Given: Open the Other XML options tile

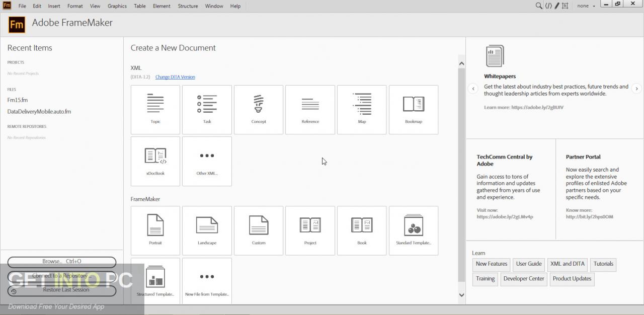Looking at the screenshot, I should point(207,162).
